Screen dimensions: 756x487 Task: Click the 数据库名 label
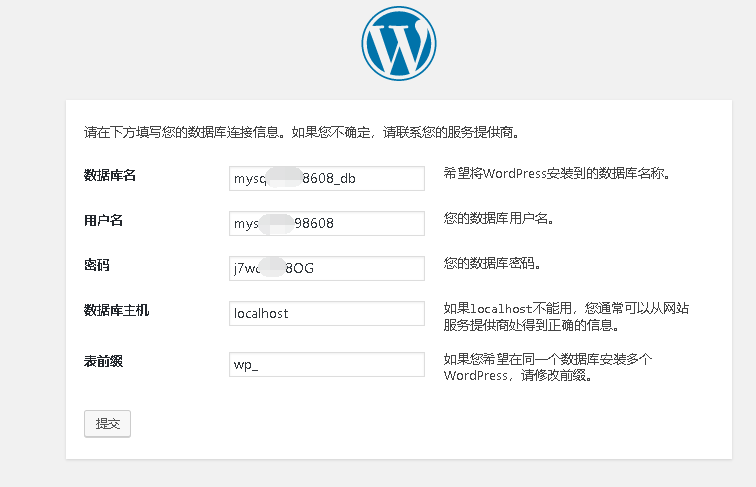coord(110,175)
